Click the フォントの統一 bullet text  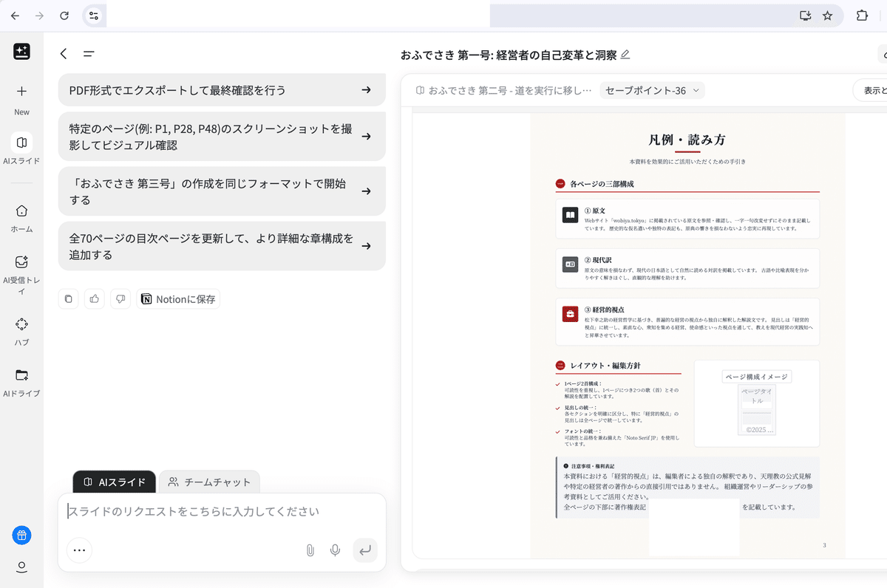point(620,437)
